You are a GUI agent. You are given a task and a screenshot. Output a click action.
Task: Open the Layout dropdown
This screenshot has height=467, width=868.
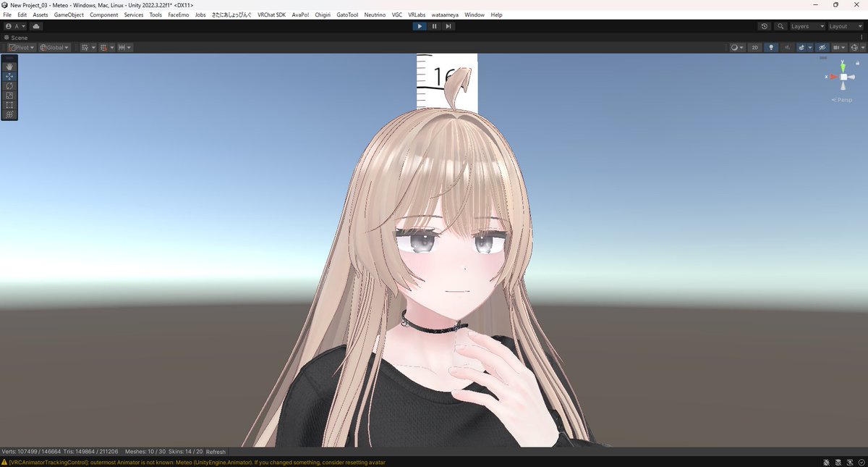(x=841, y=26)
